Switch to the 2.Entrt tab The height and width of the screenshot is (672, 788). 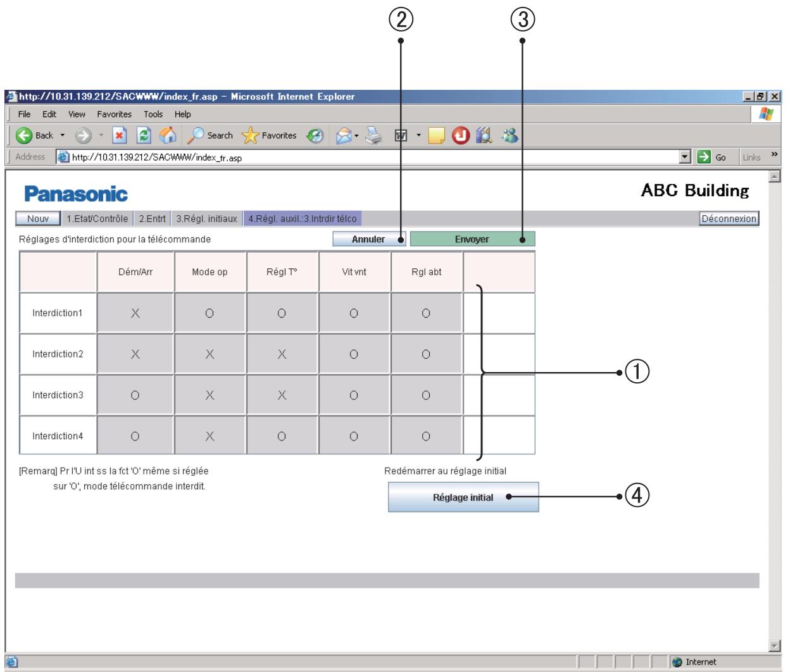click(x=152, y=219)
